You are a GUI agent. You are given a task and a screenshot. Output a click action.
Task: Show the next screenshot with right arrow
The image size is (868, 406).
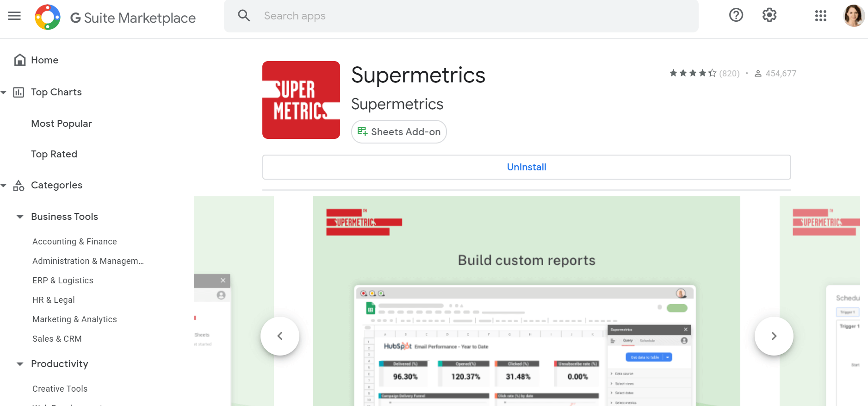(774, 336)
